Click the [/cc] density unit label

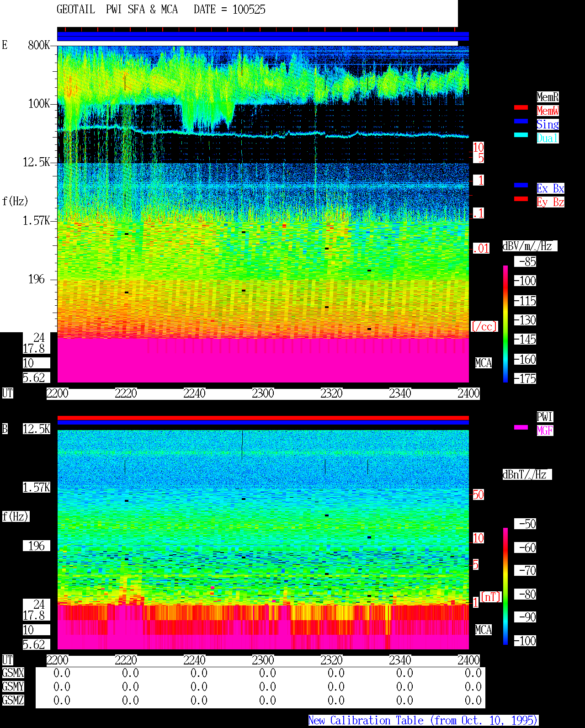point(484,327)
